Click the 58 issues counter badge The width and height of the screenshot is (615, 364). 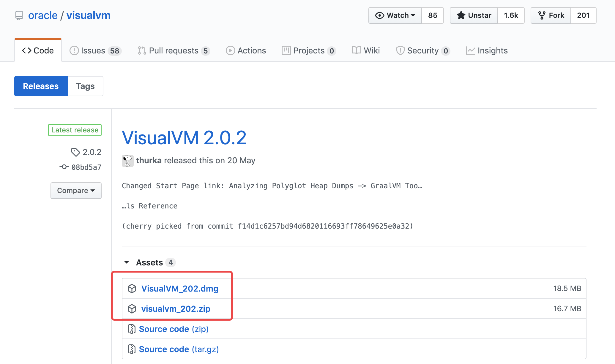[115, 51]
